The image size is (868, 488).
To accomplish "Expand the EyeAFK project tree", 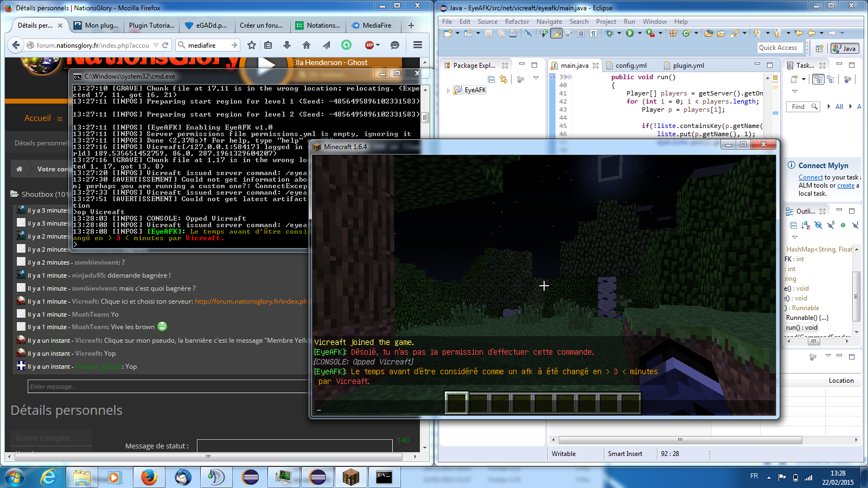I will 448,91.
